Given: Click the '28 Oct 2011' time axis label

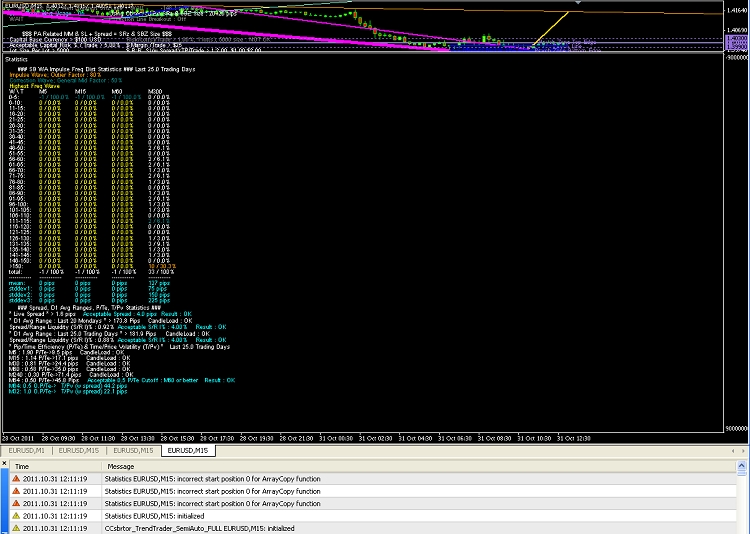Looking at the screenshot, I should pos(18,438).
